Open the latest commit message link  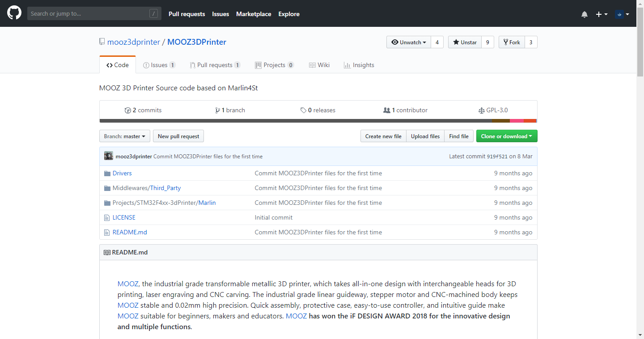[x=208, y=157]
